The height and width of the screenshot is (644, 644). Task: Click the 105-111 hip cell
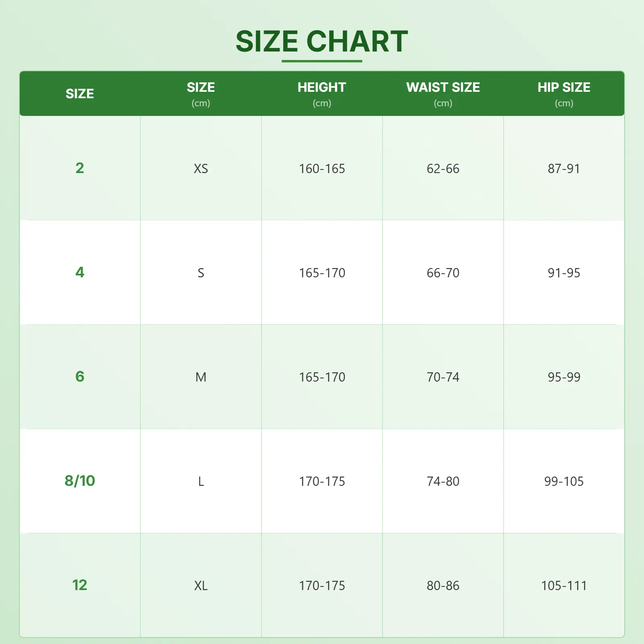[x=564, y=585]
